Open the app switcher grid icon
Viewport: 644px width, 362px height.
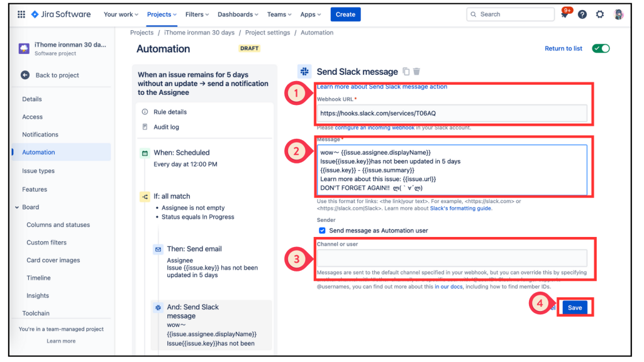[21, 14]
